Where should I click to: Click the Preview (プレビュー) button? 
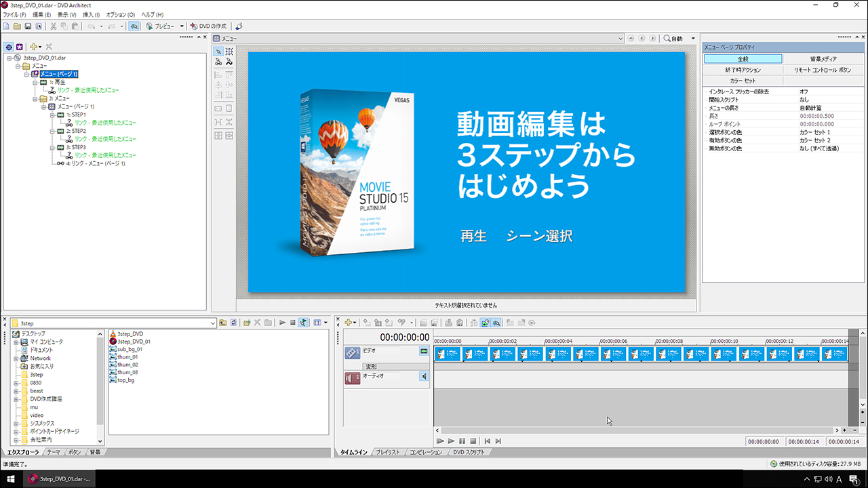click(161, 26)
